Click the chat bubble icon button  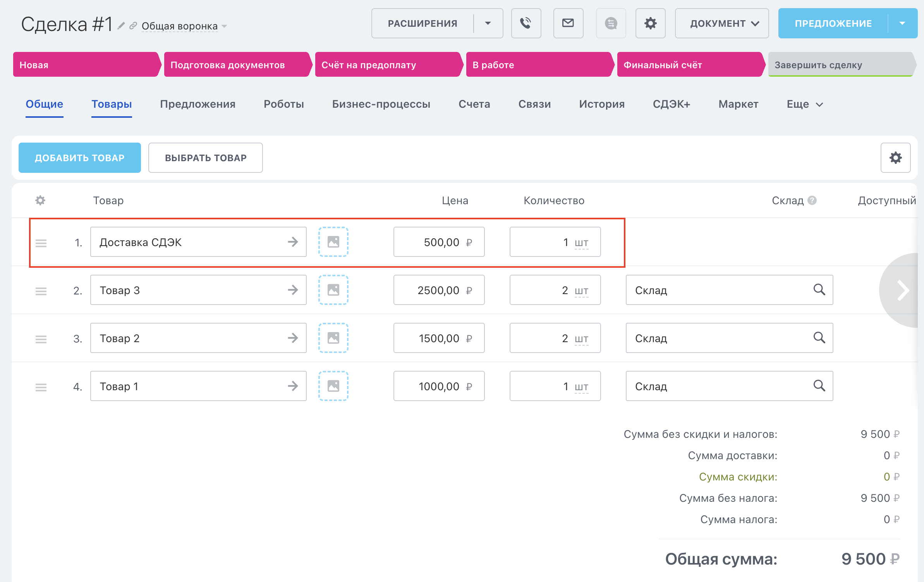611,23
